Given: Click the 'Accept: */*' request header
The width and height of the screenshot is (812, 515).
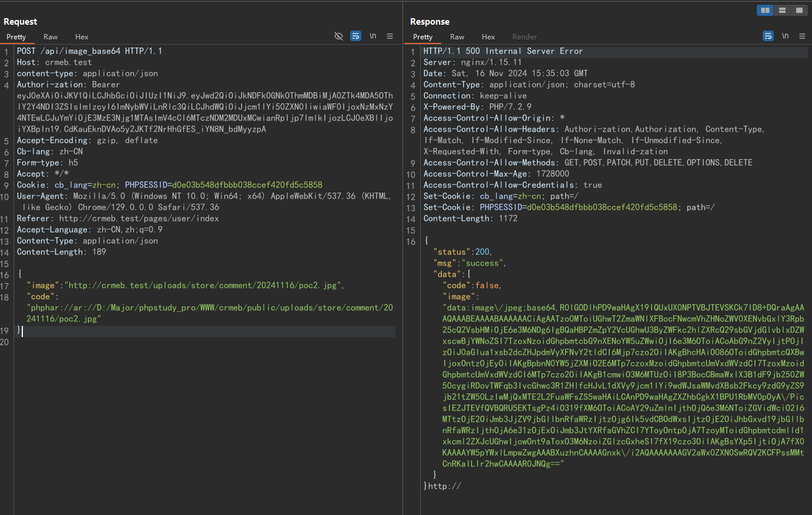Looking at the screenshot, I should (x=42, y=174).
